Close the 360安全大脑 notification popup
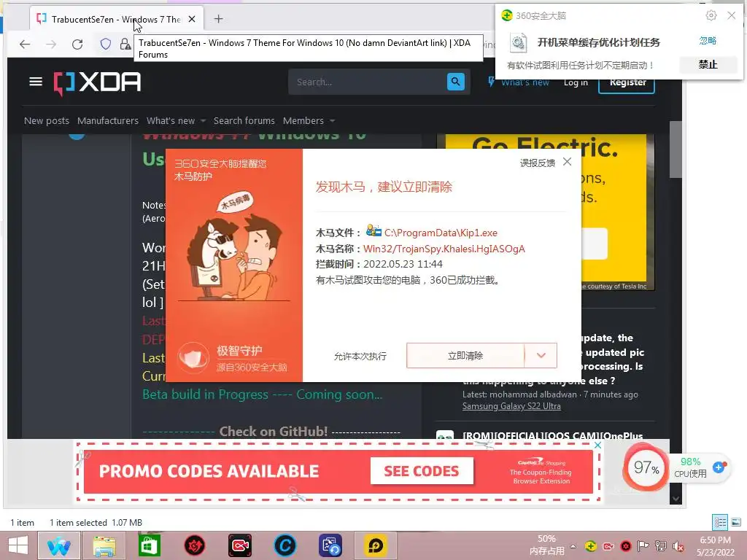 tap(732, 16)
